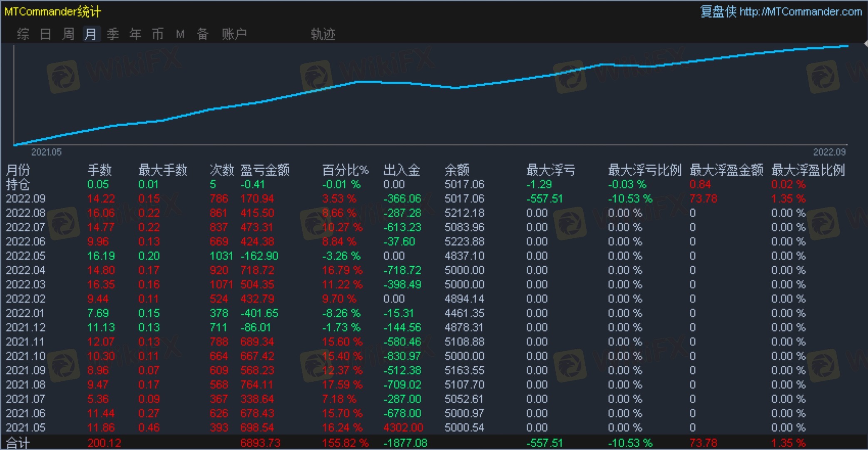Screen dimensions: 868x450
Task: Switch to the 综 summary tab
Action: [x=23, y=34]
